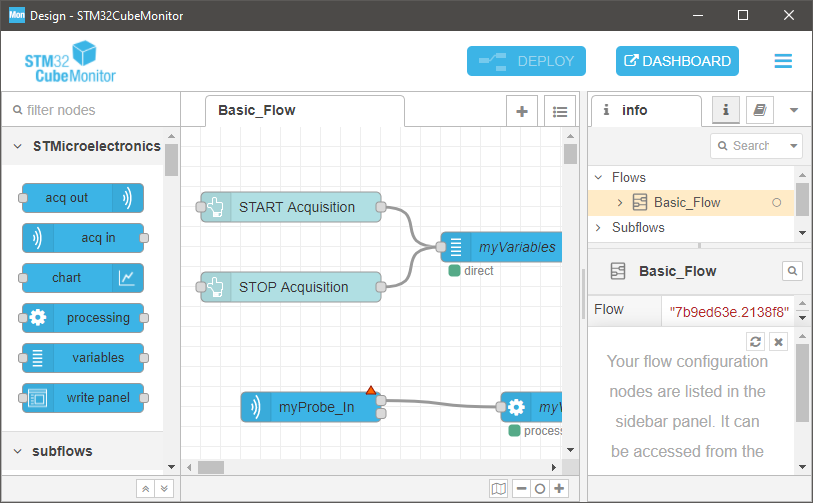813x503 pixels.
Task: Click the START Acquisition output port
Action: pos(381,207)
